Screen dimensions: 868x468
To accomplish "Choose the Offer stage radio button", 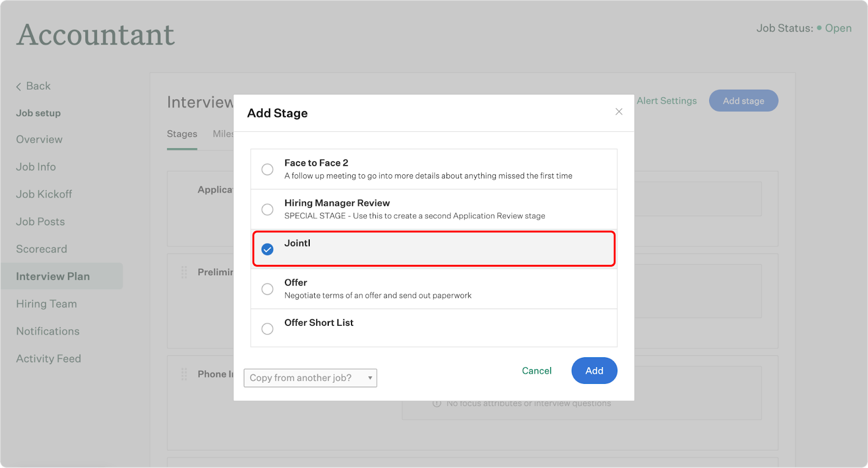I will [267, 289].
